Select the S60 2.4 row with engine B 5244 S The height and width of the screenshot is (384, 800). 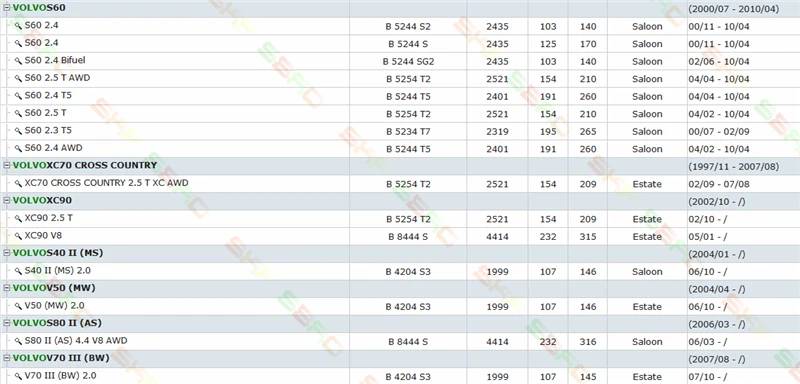400,44
